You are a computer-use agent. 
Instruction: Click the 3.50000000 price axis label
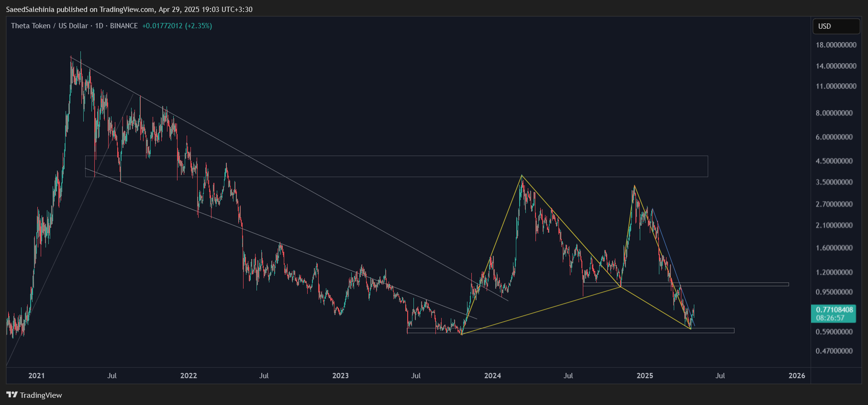[834, 182]
